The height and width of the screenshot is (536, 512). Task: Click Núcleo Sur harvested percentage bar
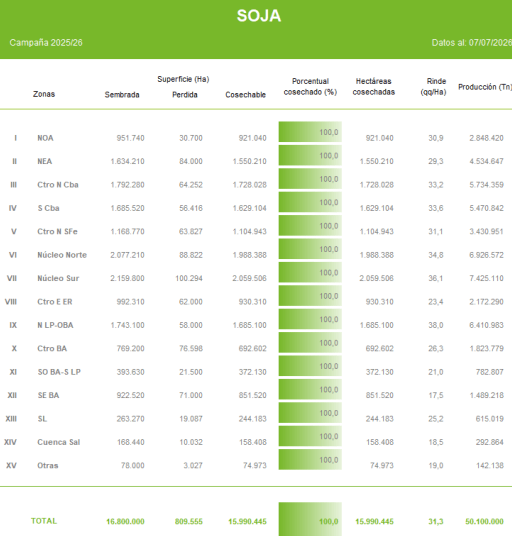[x=310, y=272]
